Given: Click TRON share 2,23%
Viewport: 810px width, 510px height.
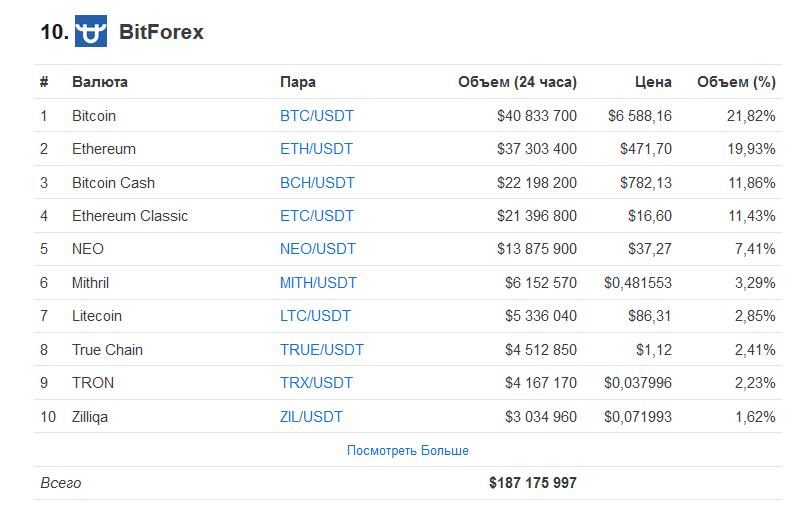Looking at the screenshot, I should coord(755,383).
